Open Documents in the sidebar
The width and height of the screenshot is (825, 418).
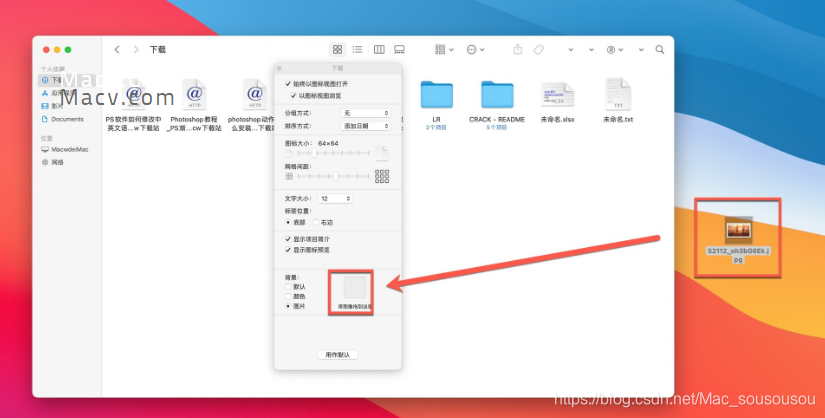pos(62,119)
